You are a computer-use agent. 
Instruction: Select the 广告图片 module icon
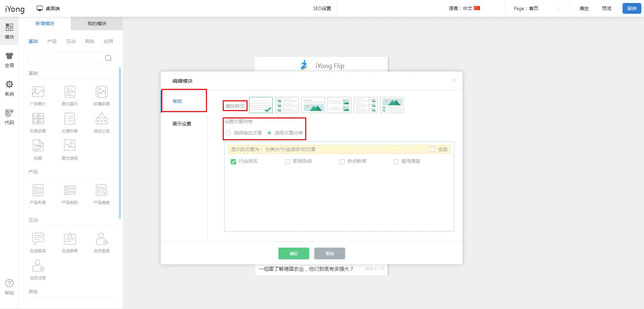(38, 92)
